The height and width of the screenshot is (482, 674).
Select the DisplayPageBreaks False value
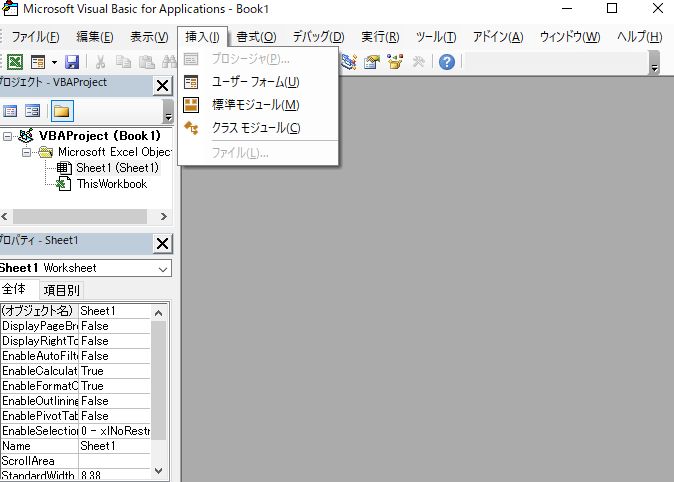114,326
